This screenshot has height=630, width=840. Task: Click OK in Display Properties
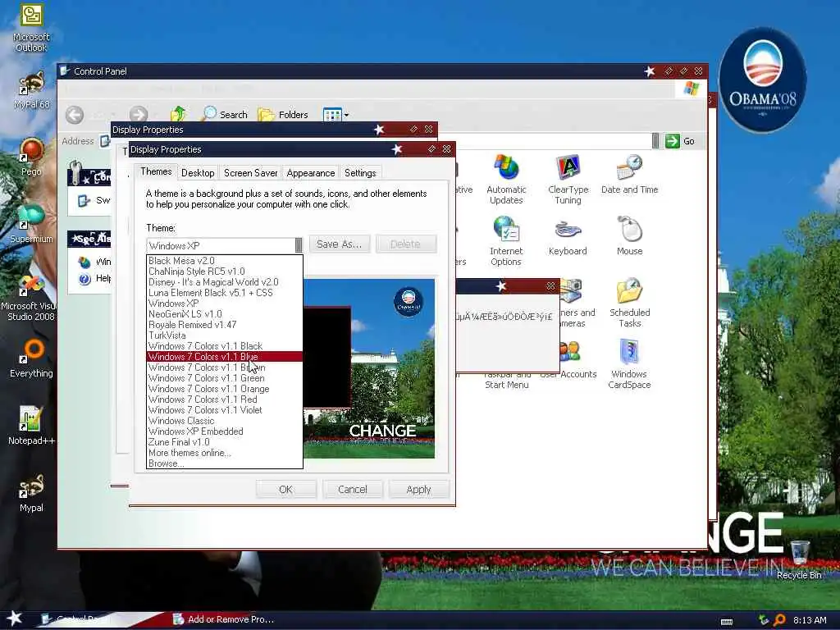point(285,489)
